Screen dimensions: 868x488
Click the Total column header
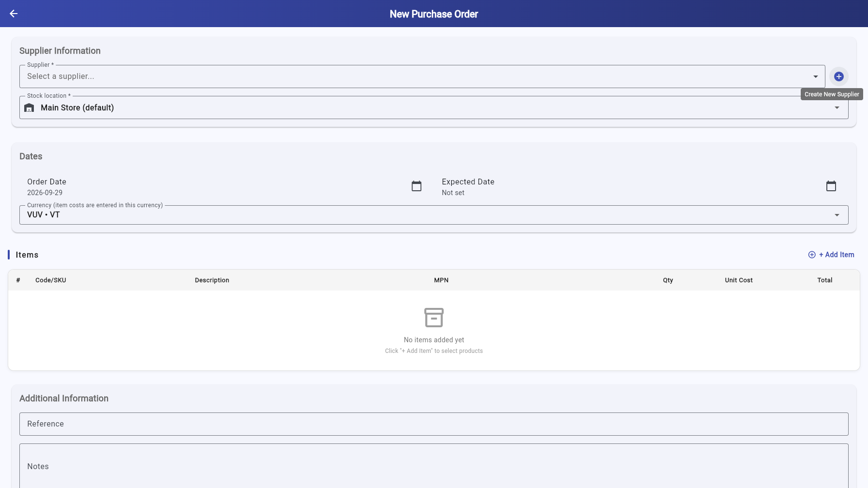(x=825, y=280)
